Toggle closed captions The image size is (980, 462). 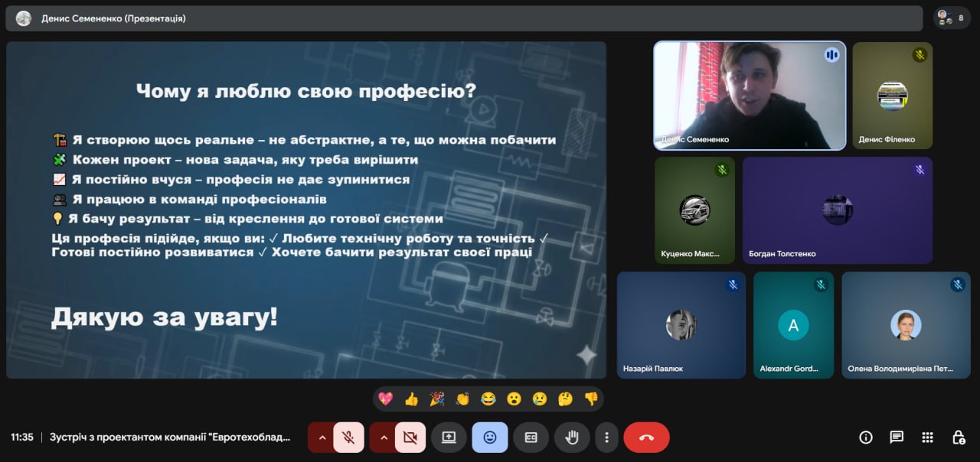click(531, 438)
